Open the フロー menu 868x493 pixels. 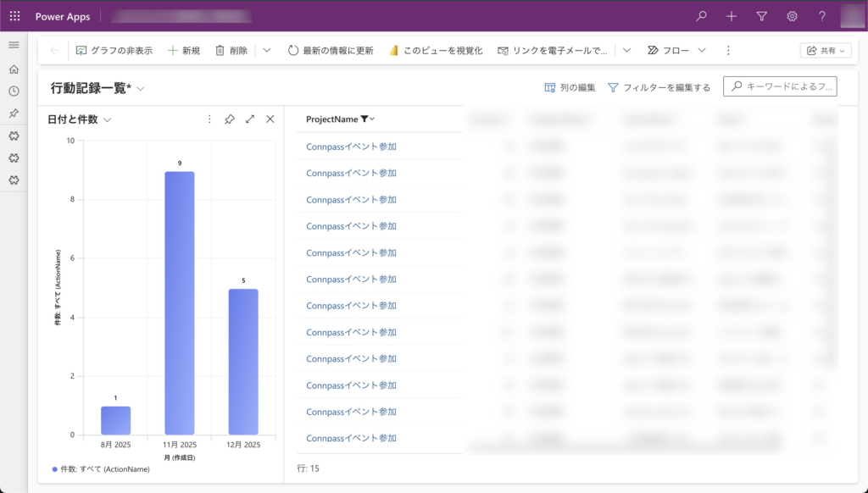pyautogui.click(x=676, y=51)
